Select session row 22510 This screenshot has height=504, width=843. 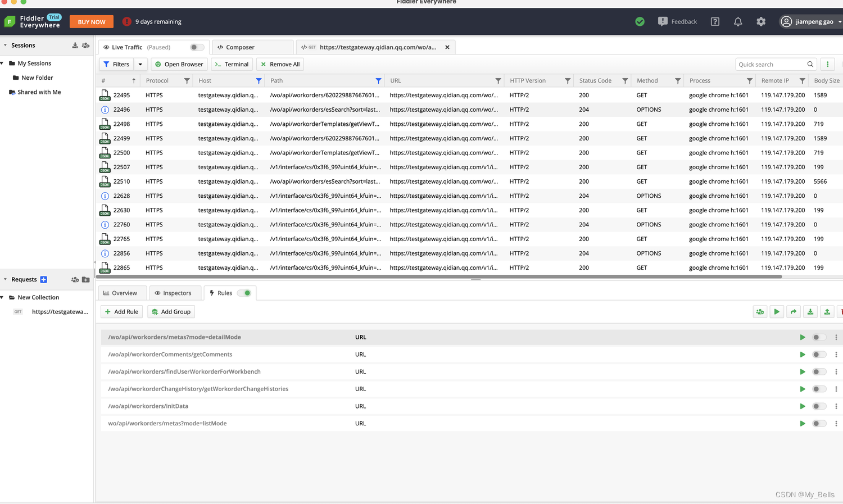pos(469,181)
